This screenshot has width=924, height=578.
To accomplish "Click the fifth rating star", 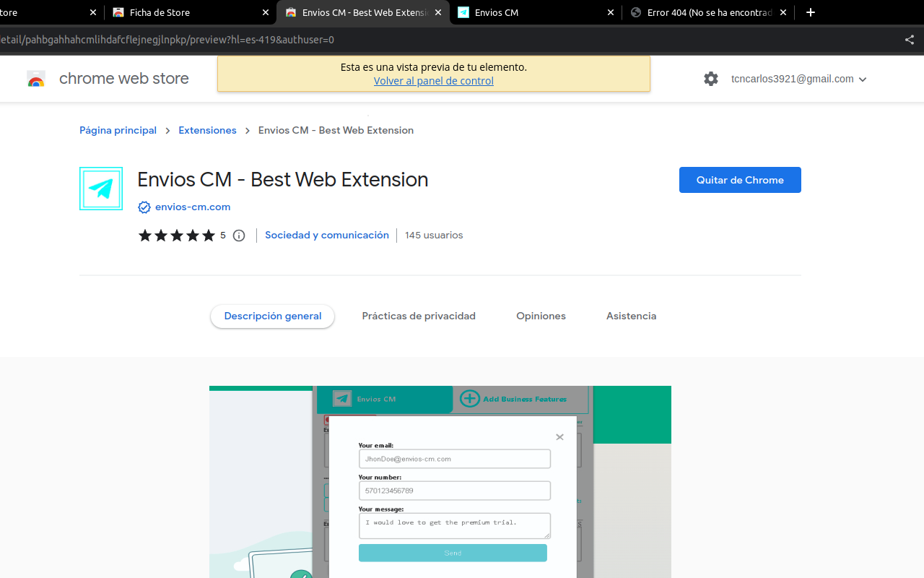I will (x=209, y=235).
